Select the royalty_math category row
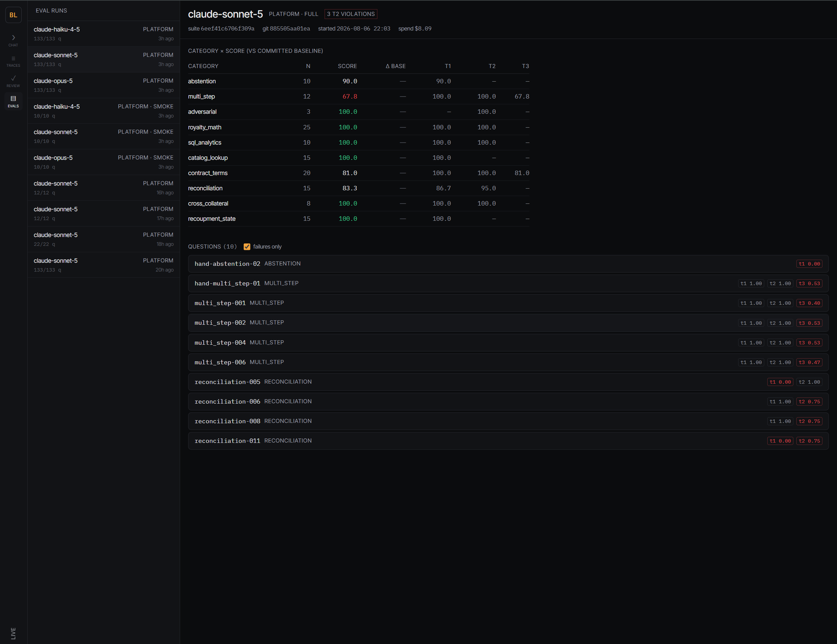 point(358,127)
